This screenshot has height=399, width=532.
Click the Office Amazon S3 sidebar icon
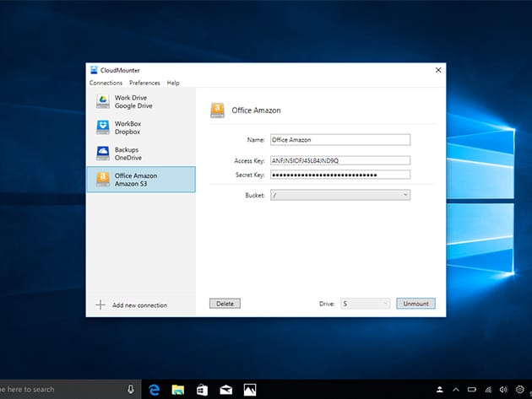tap(101, 179)
